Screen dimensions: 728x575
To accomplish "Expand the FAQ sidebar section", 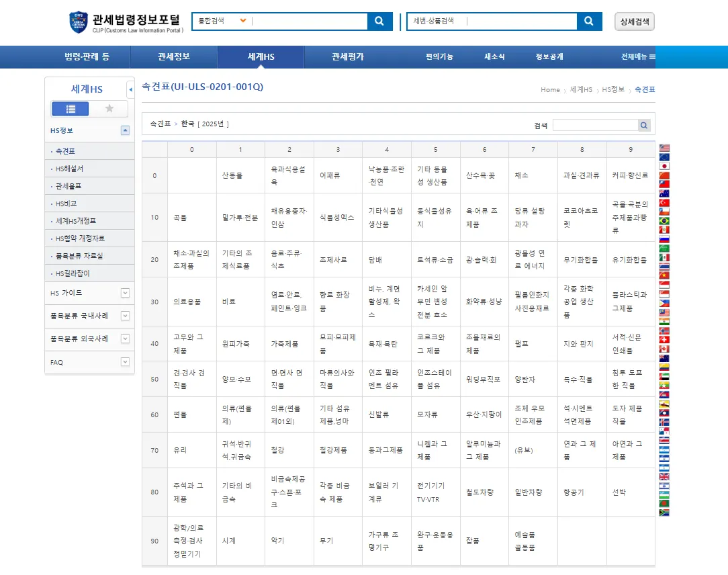I will click(125, 362).
